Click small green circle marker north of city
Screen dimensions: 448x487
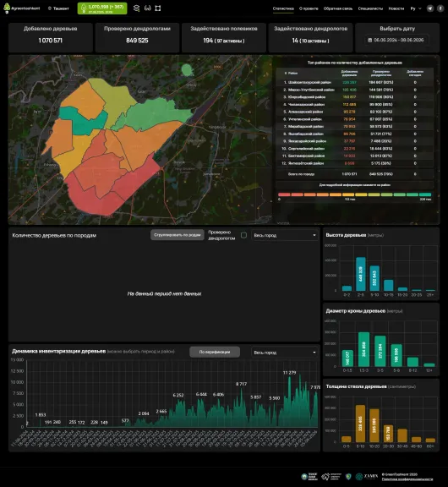[x=187, y=69]
